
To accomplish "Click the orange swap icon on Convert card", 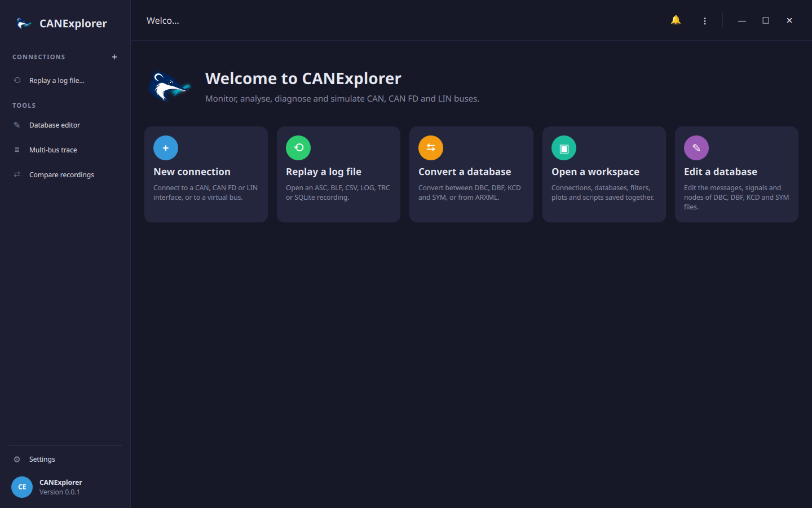I will (x=431, y=148).
